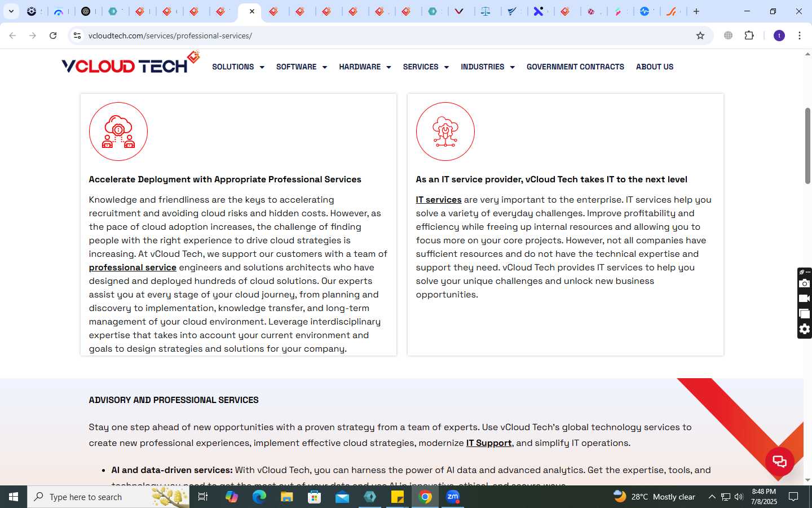Open the red live chat bubble

(x=779, y=461)
